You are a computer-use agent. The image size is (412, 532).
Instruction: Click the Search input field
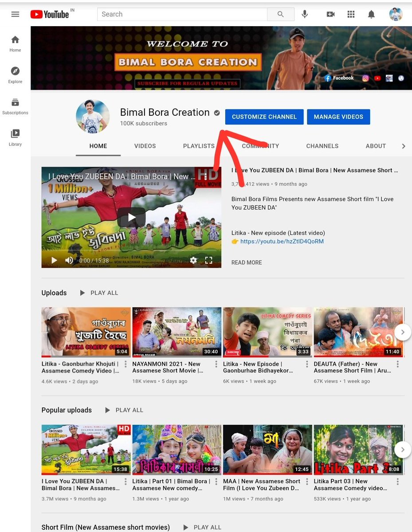182,14
